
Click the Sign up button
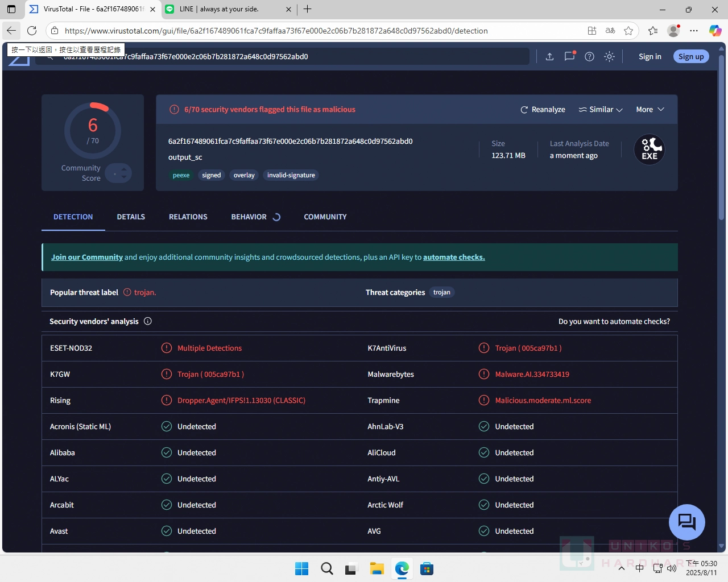691,56
